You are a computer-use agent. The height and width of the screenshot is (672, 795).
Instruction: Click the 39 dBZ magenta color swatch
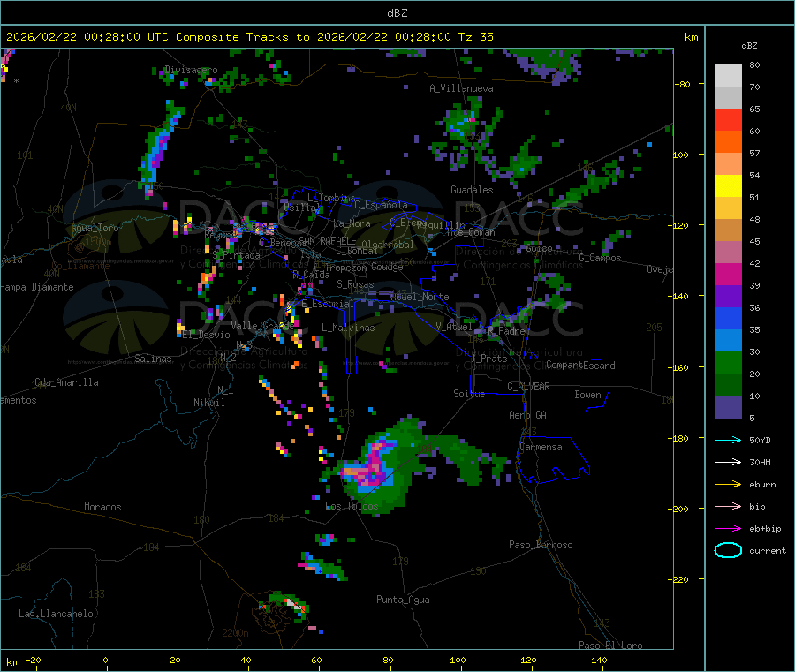728,275
